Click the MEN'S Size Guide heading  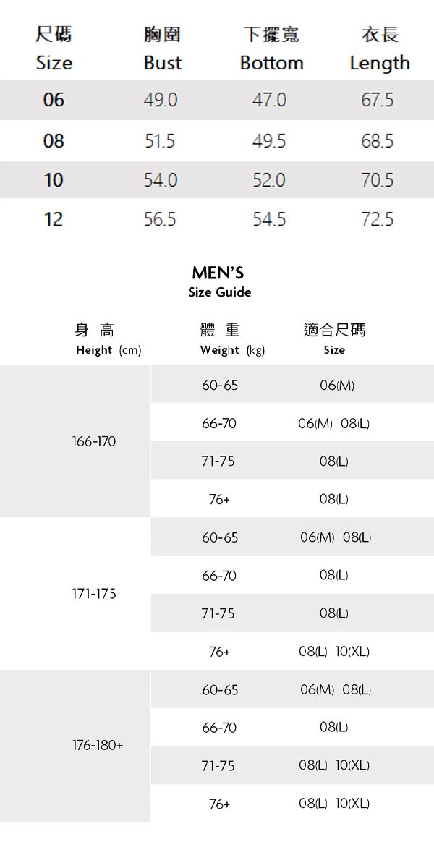218,281
